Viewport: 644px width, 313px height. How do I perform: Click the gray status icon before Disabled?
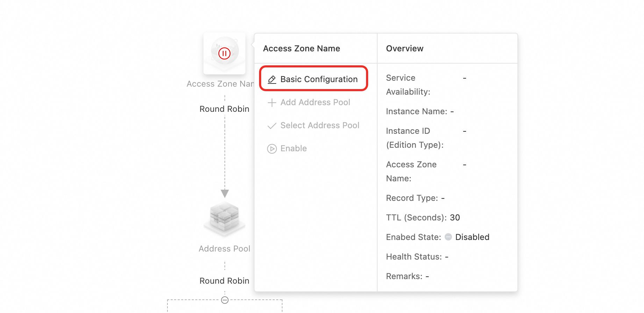(448, 237)
